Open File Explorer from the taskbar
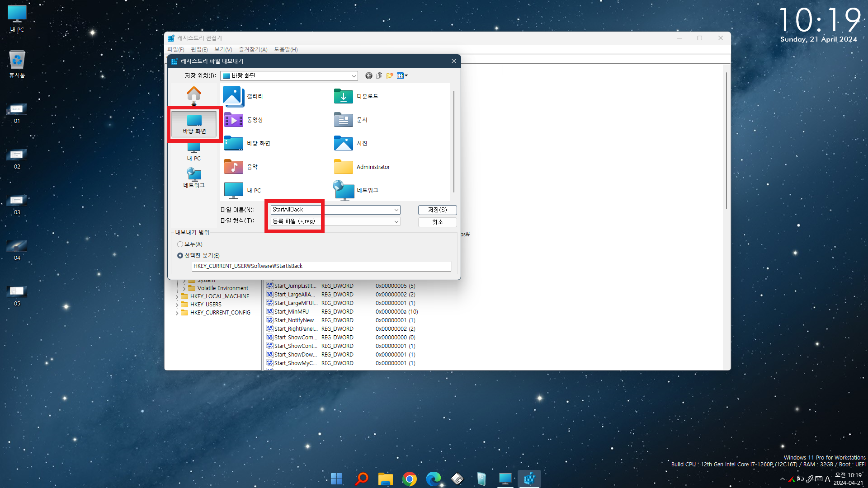This screenshot has height=488, width=868. tap(385, 479)
